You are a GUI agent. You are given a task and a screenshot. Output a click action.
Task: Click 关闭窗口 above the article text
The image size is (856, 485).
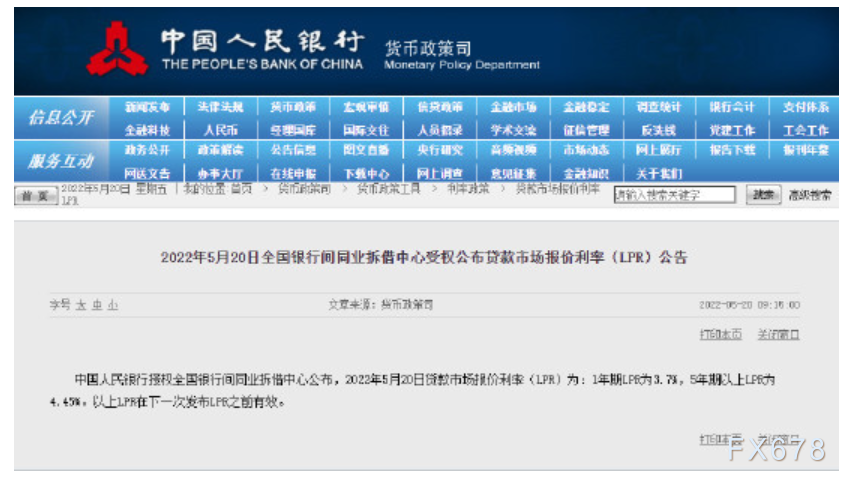pos(778,334)
